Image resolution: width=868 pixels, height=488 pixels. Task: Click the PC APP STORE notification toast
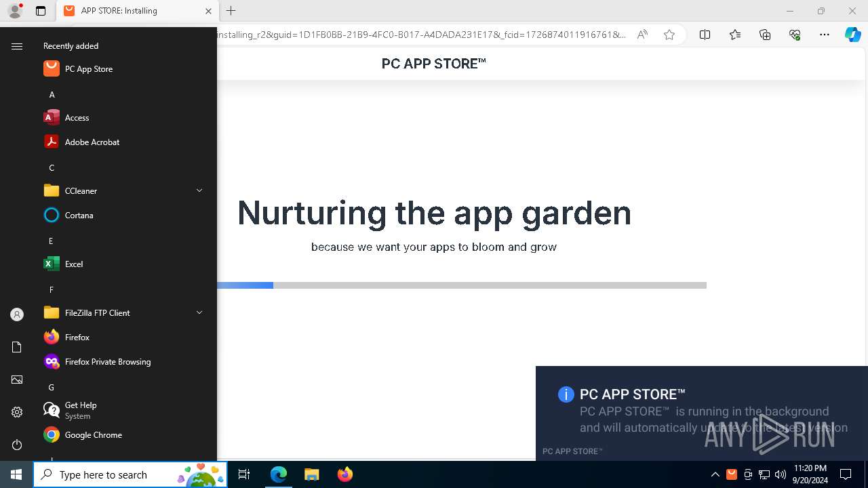point(702,413)
